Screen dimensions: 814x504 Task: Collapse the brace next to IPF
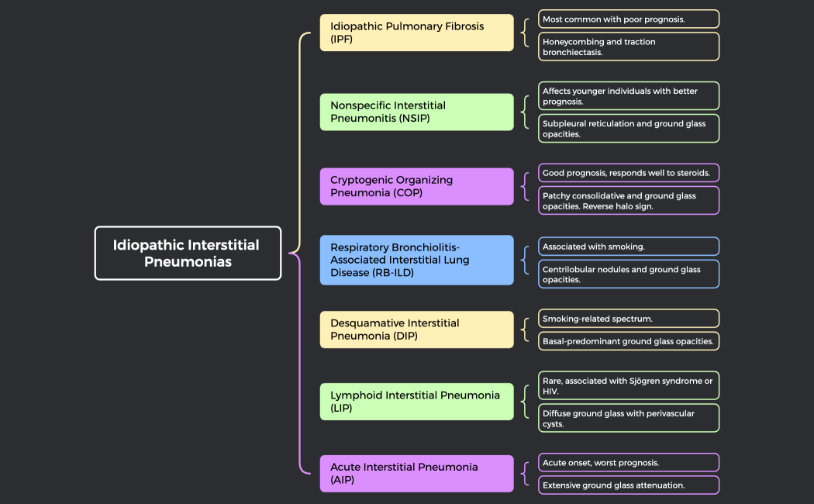click(526, 33)
